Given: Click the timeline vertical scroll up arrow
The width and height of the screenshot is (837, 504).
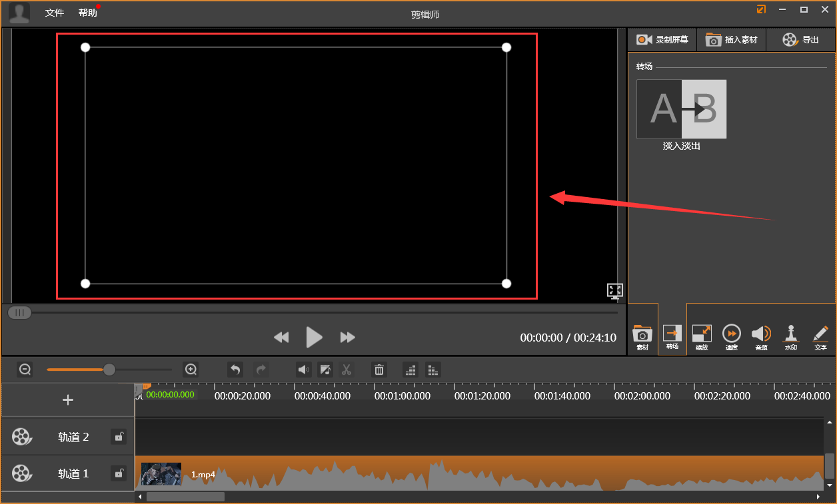Looking at the screenshot, I should (x=830, y=421).
